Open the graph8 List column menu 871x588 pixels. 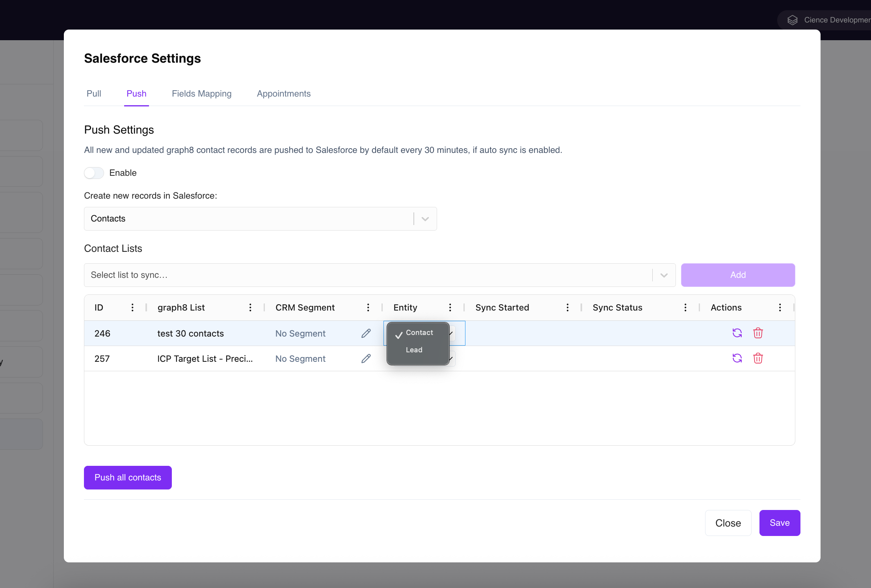click(x=250, y=307)
